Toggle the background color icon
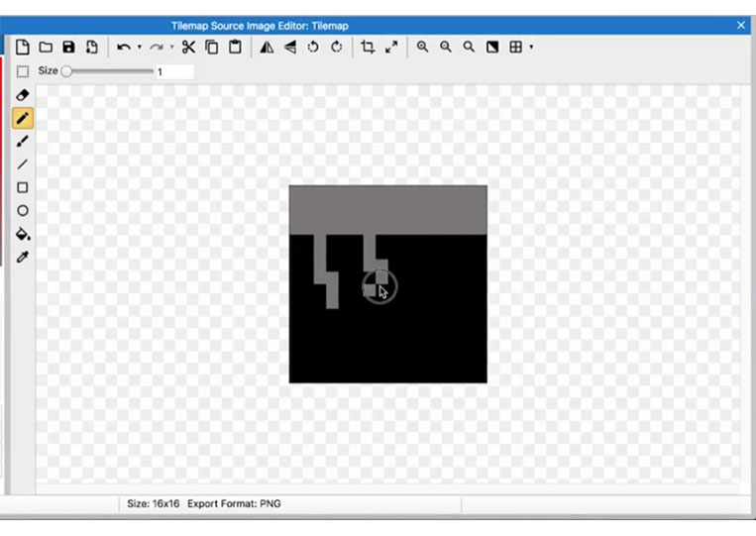756x536 pixels. click(492, 47)
